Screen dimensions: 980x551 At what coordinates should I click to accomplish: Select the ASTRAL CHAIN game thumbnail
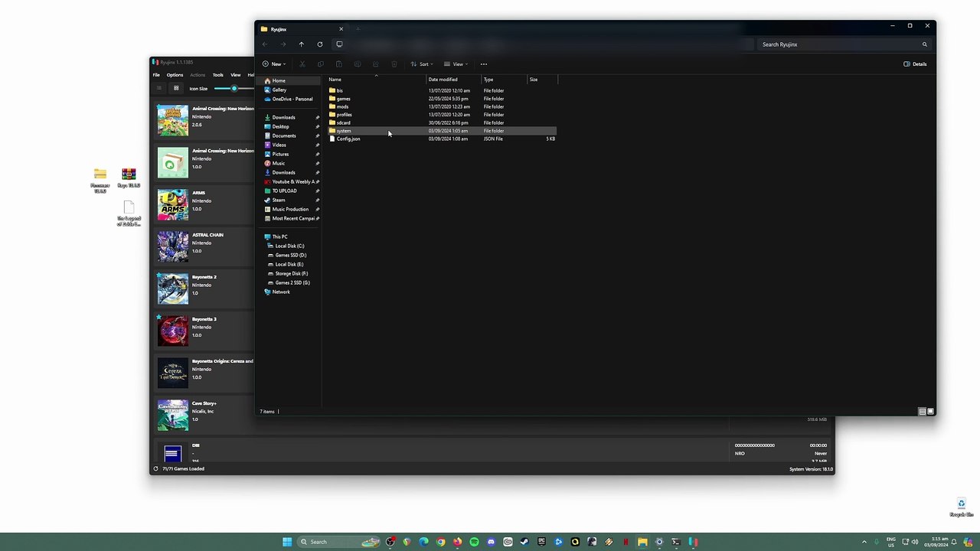[x=173, y=246]
